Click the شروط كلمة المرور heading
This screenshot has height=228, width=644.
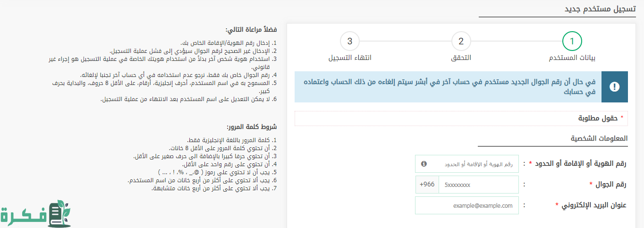[x=252, y=127]
